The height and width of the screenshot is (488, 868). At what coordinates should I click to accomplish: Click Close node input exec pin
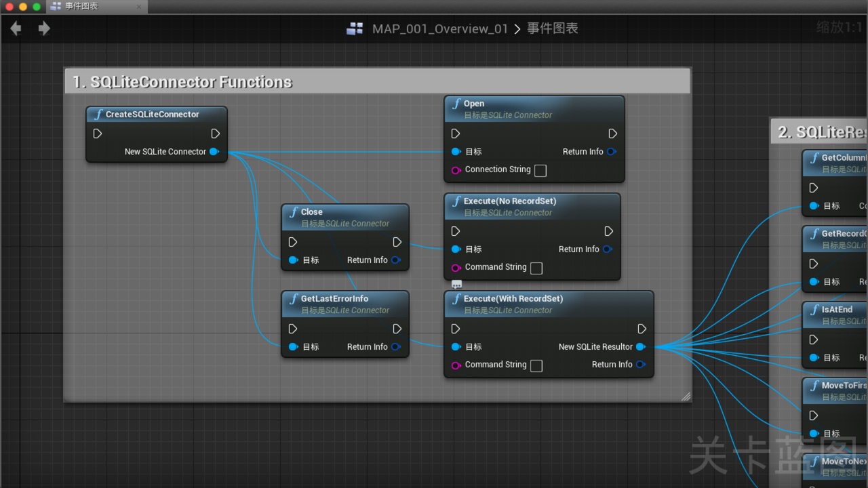(293, 242)
